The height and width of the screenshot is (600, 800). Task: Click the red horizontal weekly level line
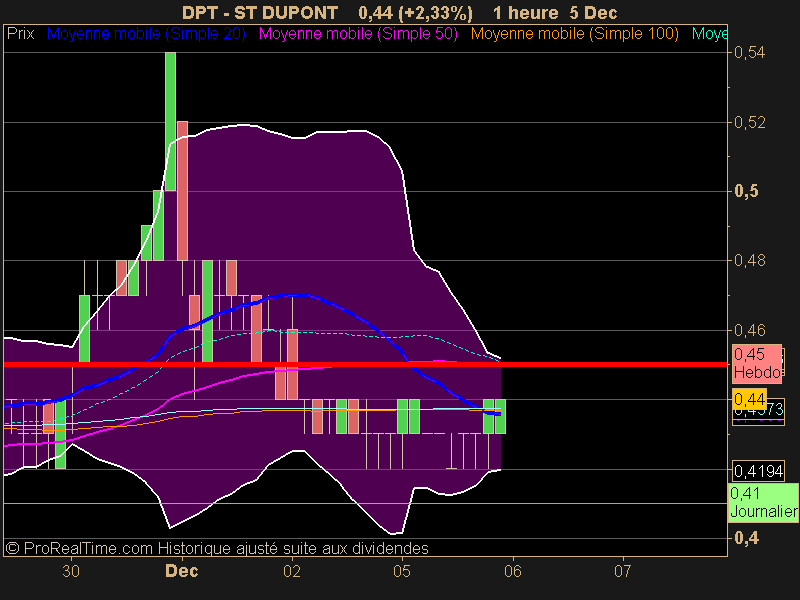(x=365, y=364)
